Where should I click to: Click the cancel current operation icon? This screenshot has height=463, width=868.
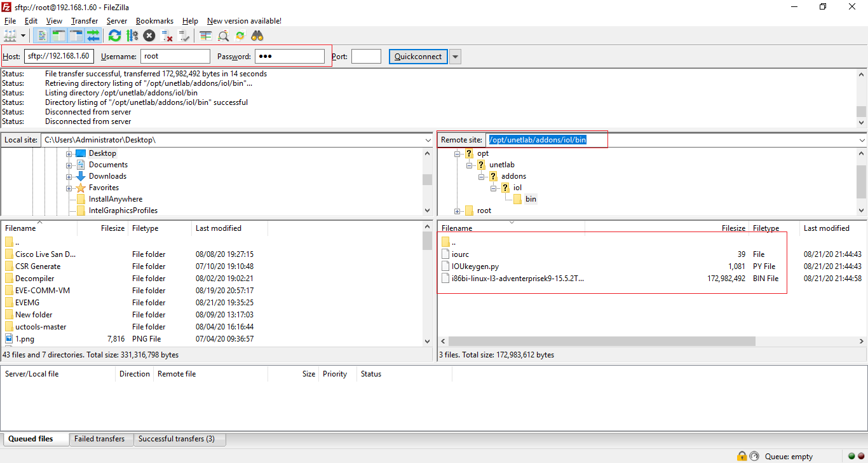(149, 36)
